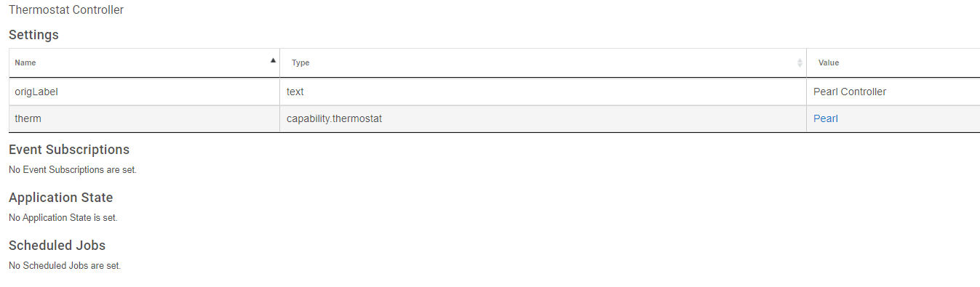The height and width of the screenshot is (287, 980).
Task: Click the Event Subscriptions heading
Action: point(69,150)
